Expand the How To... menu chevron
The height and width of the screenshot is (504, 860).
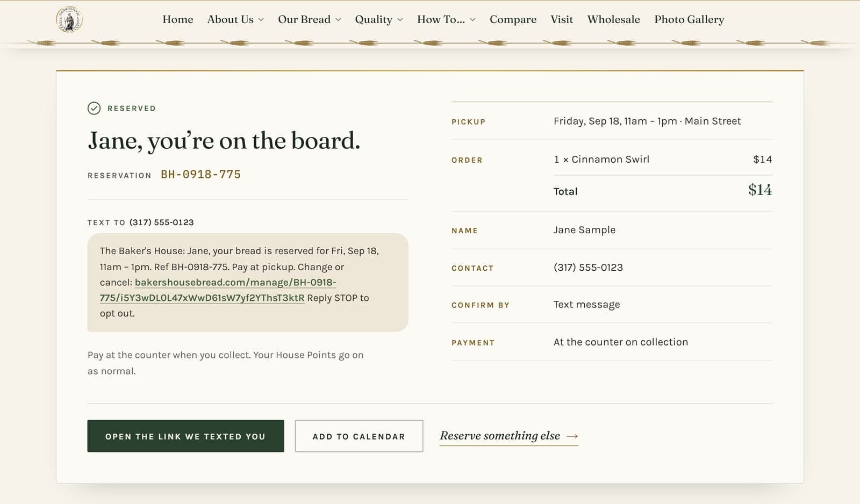(x=472, y=20)
